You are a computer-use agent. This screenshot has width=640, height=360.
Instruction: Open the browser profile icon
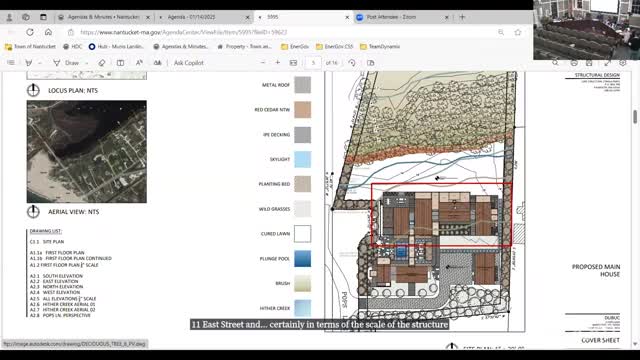9,17
